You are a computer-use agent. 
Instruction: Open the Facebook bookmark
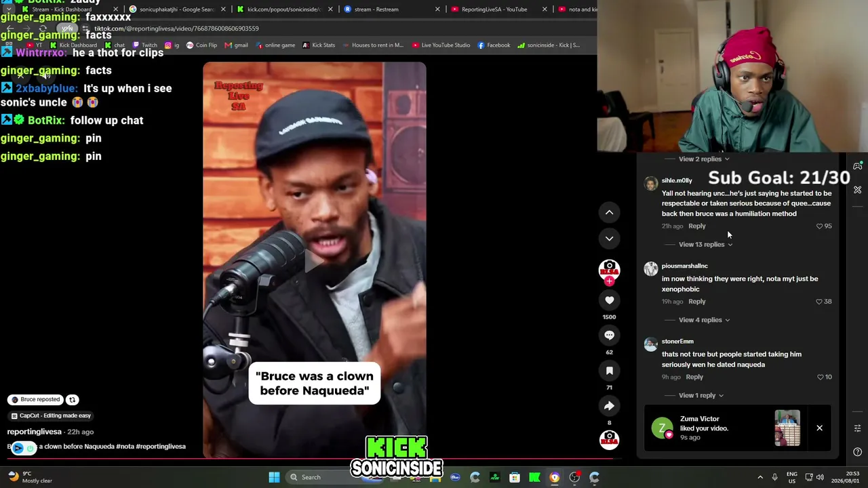[x=494, y=45]
